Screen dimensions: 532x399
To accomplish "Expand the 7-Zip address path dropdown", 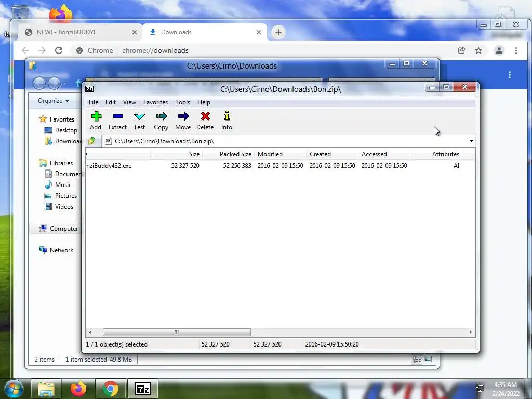I will point(471,141).
